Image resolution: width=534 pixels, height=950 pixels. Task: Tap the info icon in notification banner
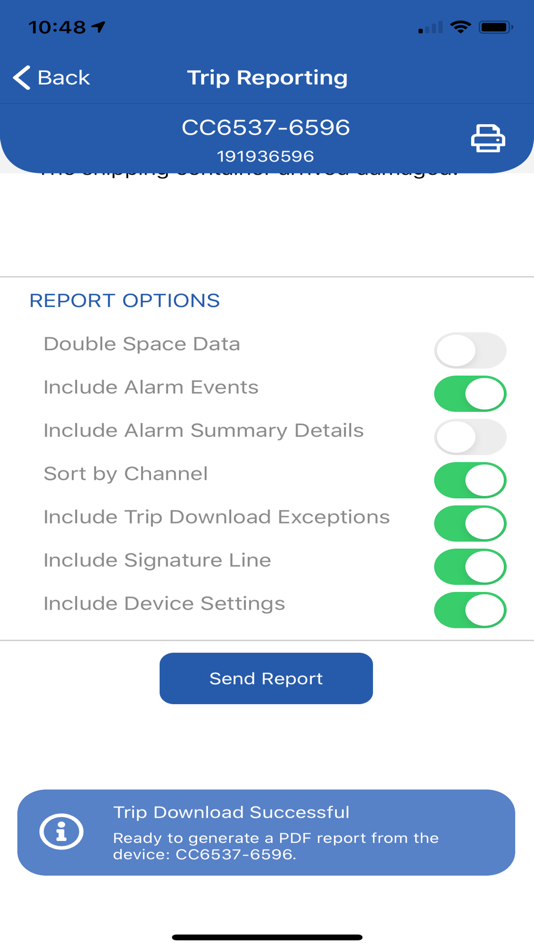pyautogui.click(x=61, y=832)
